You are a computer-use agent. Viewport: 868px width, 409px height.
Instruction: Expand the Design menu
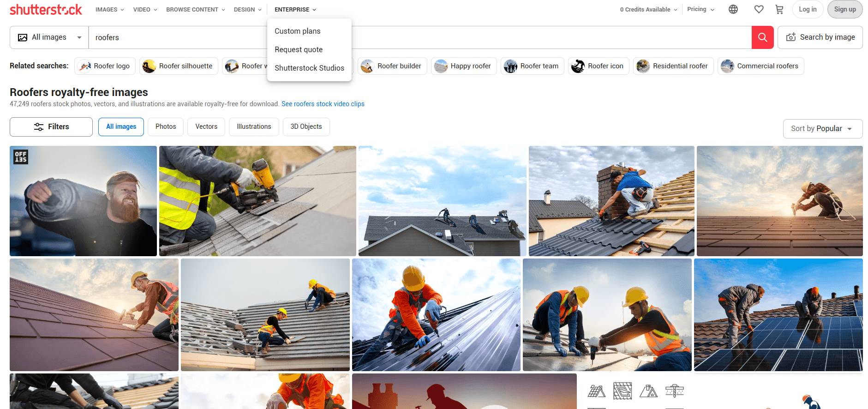248,9
